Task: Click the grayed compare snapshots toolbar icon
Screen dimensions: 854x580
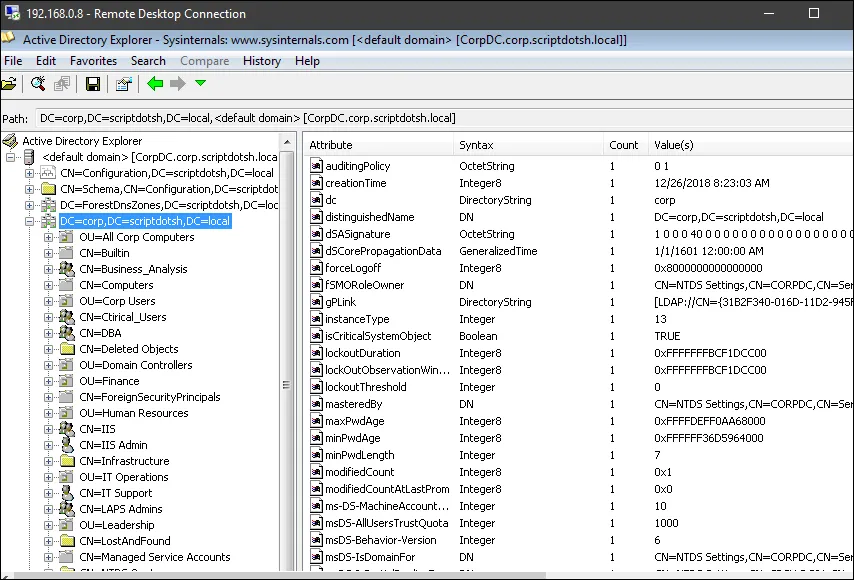Action: tap(62, 84)
